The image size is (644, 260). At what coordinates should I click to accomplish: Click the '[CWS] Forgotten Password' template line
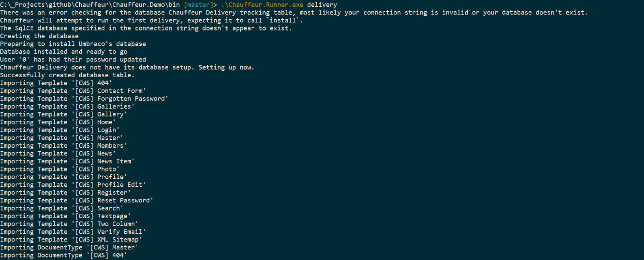84,99
